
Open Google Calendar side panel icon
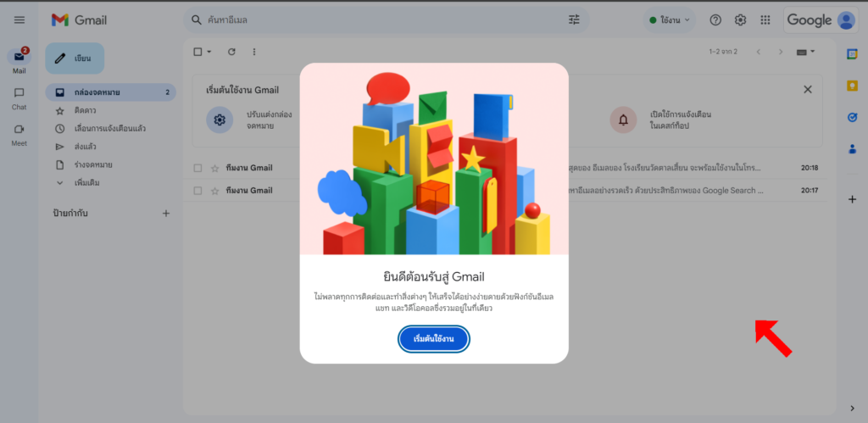[853, 53]
